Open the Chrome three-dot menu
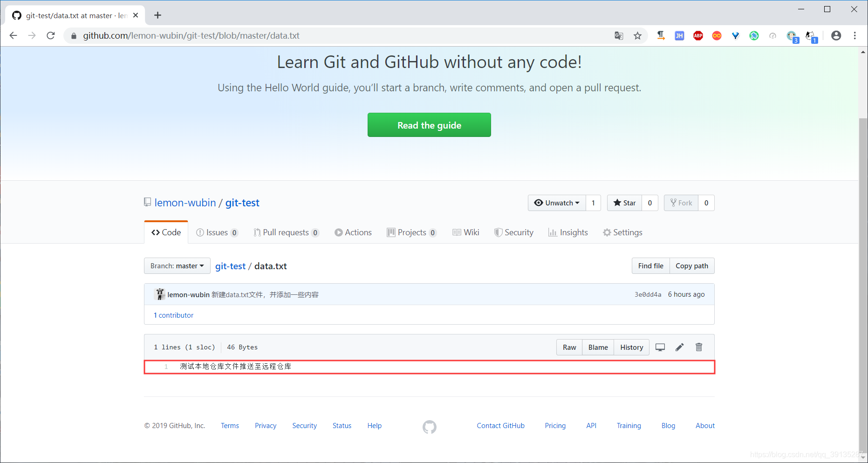The image size is (868, 463). (x=854, y=35)
